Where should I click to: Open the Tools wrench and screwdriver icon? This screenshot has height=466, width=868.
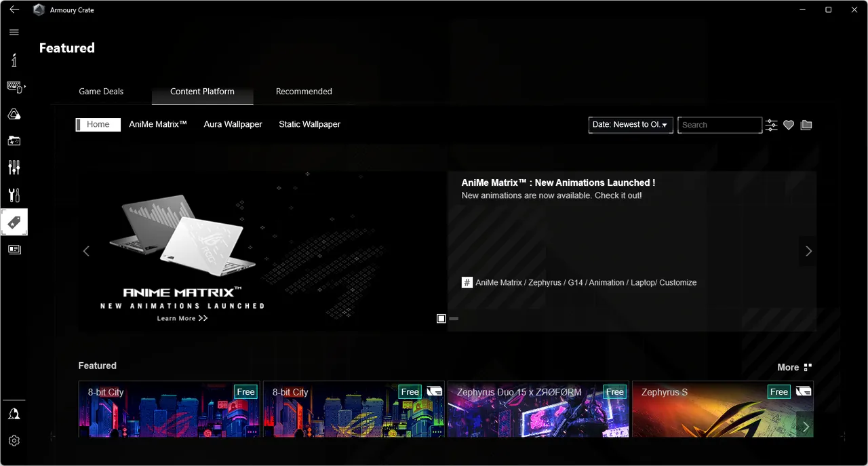(14, 195)
